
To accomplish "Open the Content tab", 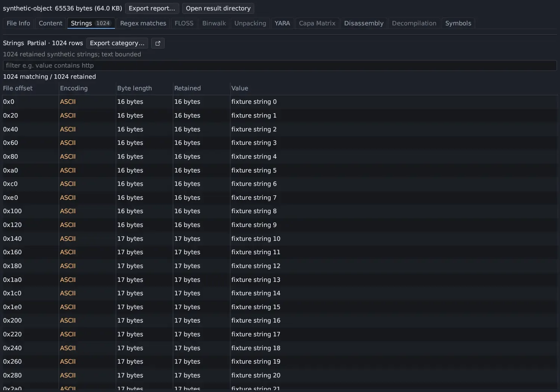I will click(x=50, y=23).
